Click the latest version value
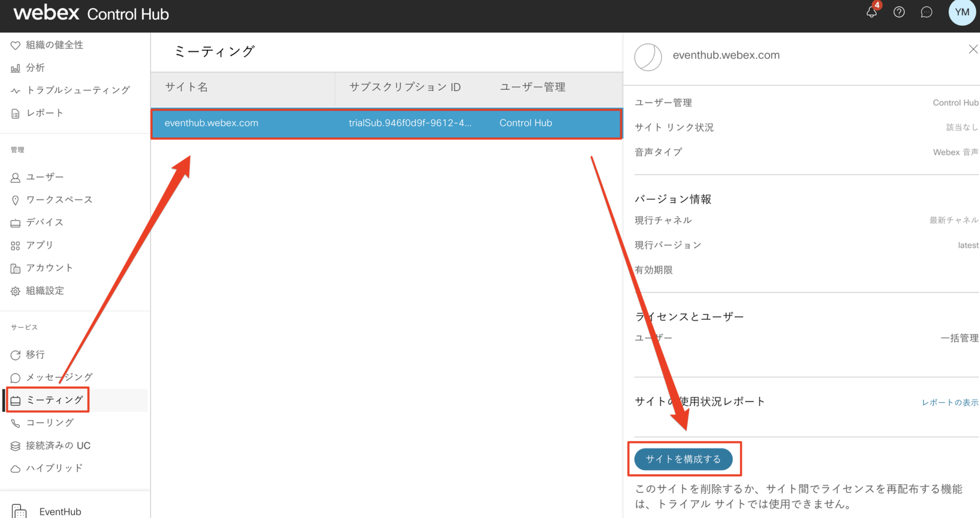 [x=968, y=245]
